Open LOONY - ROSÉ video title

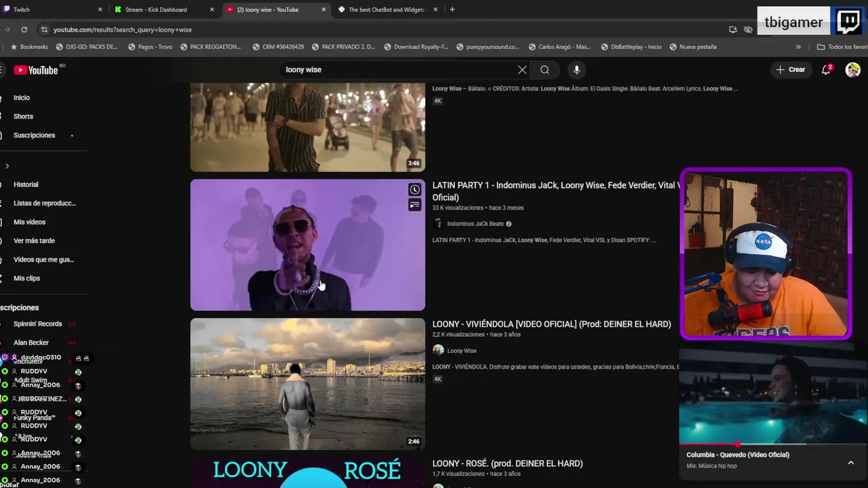(x=507, y=464)
